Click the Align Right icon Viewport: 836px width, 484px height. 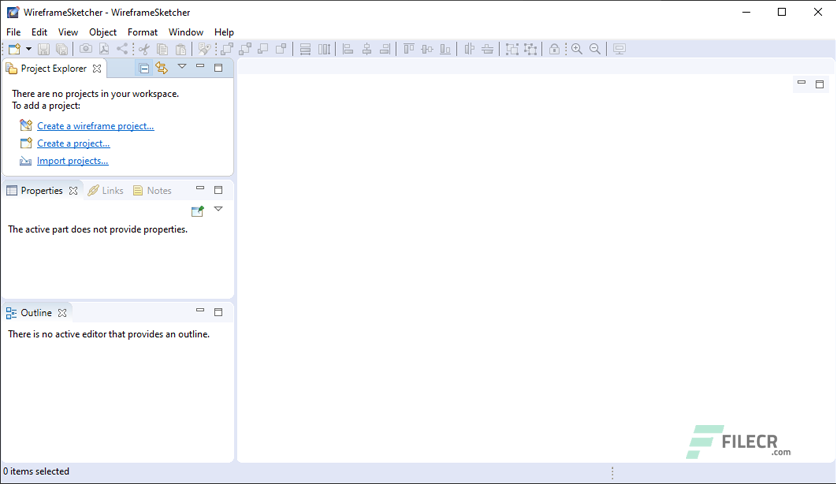coord(384,49)
